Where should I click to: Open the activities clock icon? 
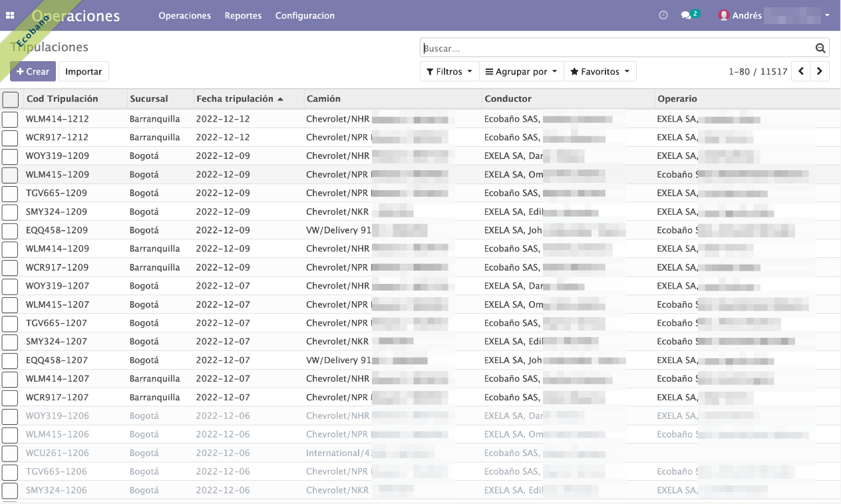coord(663,15)
